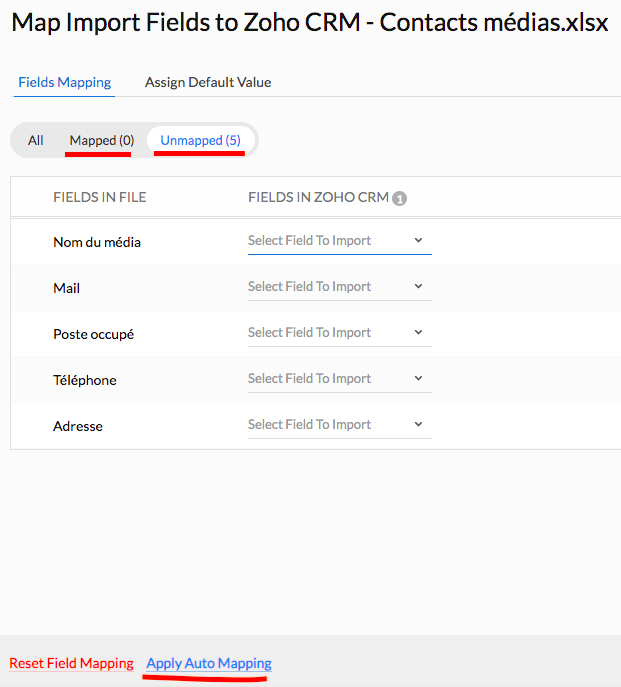This screenshot has width=621, height=687.
Task: Click the FIELDS IN FILE column header
Action: (x=99, y=197)
